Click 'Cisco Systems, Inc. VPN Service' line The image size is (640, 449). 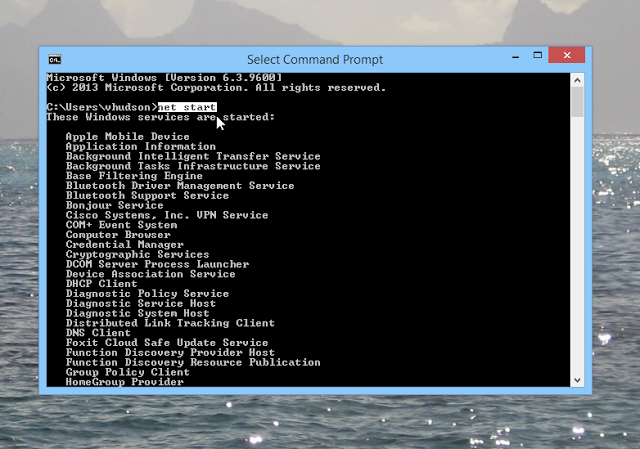coord(167,215)
